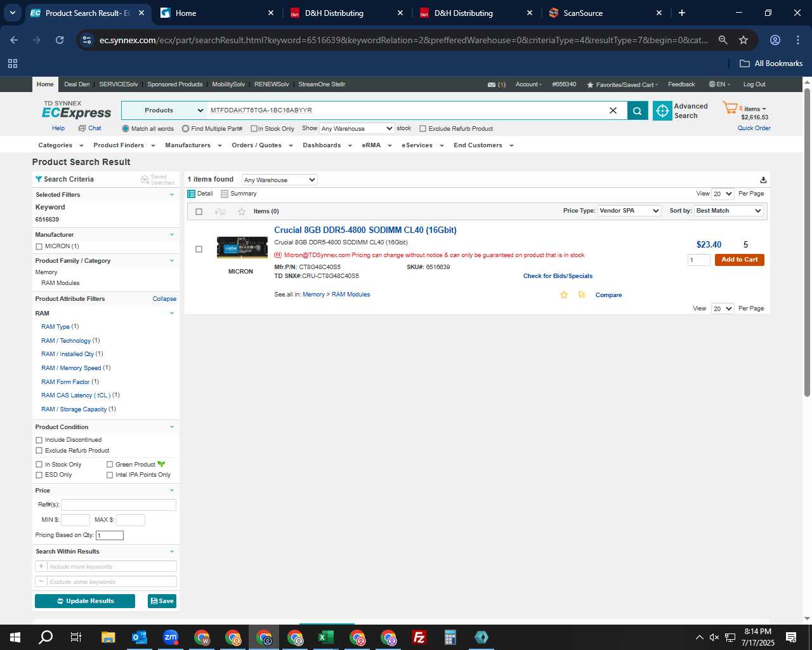This screenshot has height=650, width=812.
Task: Open Windows Start menu
Action: point(15,637)
